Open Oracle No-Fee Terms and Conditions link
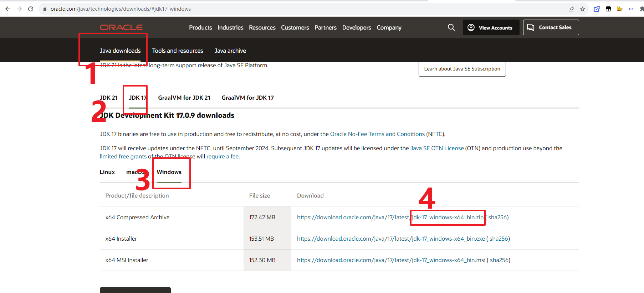 [x=377, y=134]
